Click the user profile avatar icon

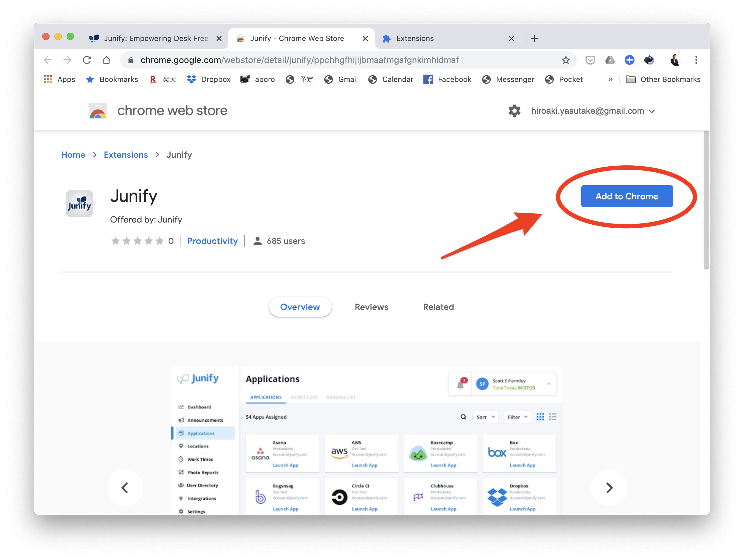click(675, 60)
